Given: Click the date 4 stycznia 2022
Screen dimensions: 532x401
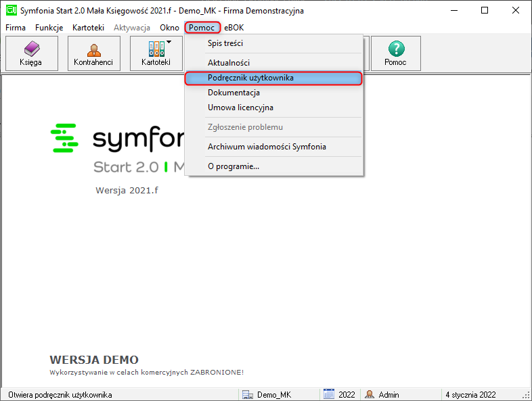Looking at the screenshot, I should pyautogui.click(x=470, y=395).
